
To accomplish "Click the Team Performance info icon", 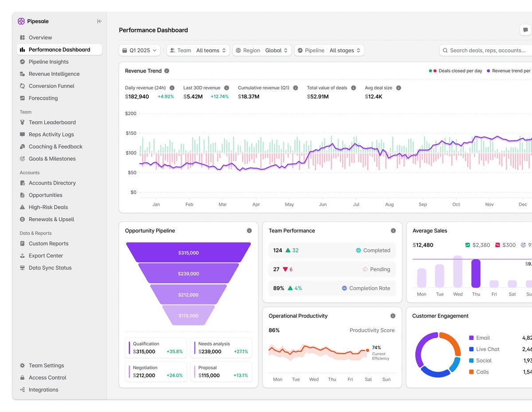I will click(393, 231).
